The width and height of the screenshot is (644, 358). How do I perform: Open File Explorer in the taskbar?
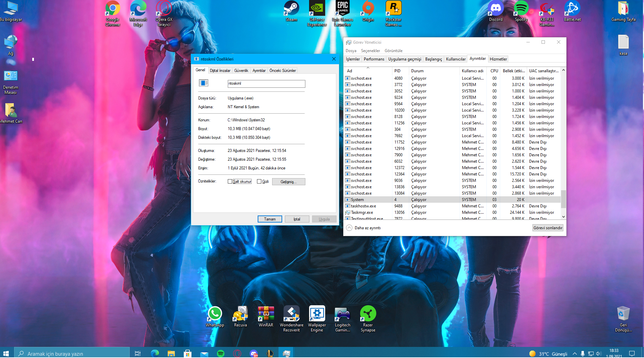coord(171,353)
